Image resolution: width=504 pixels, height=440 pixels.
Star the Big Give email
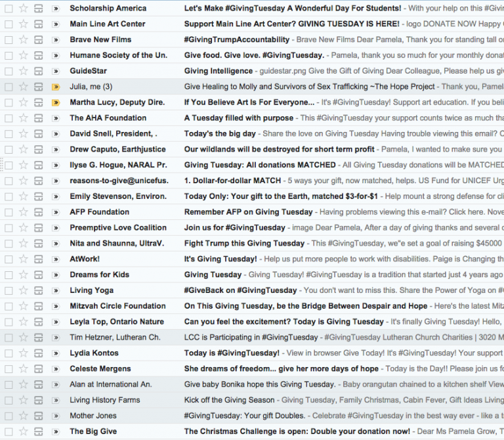pos(24,431)
